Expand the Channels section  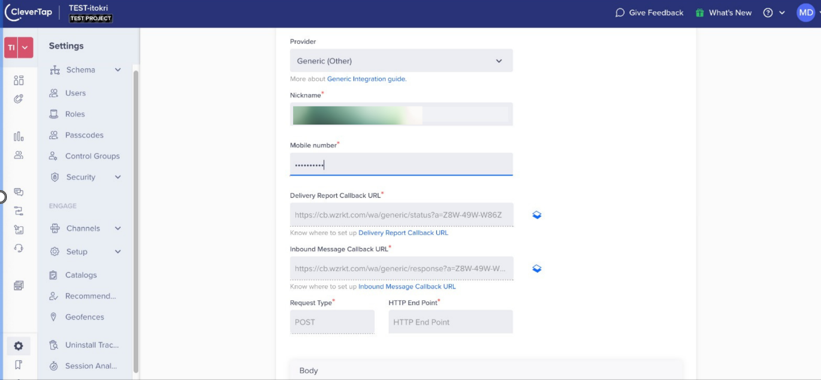tap(85, 228)
